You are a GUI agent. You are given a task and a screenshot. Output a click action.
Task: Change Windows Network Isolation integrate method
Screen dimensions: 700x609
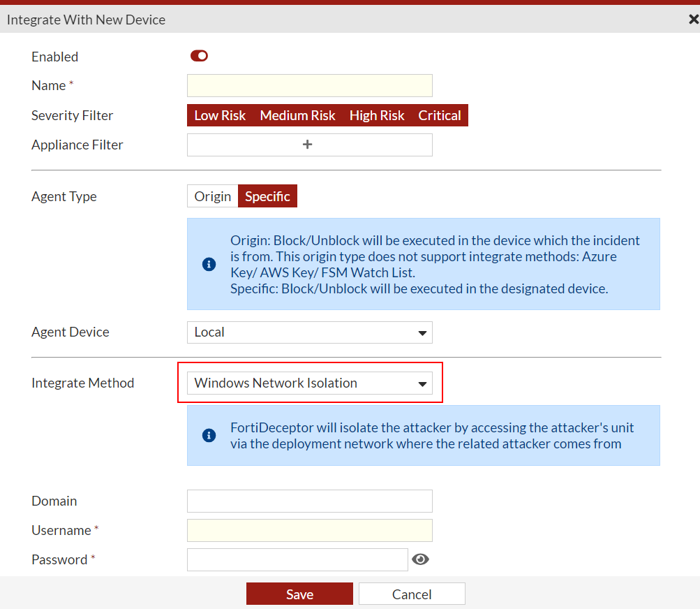coord(309,383)
